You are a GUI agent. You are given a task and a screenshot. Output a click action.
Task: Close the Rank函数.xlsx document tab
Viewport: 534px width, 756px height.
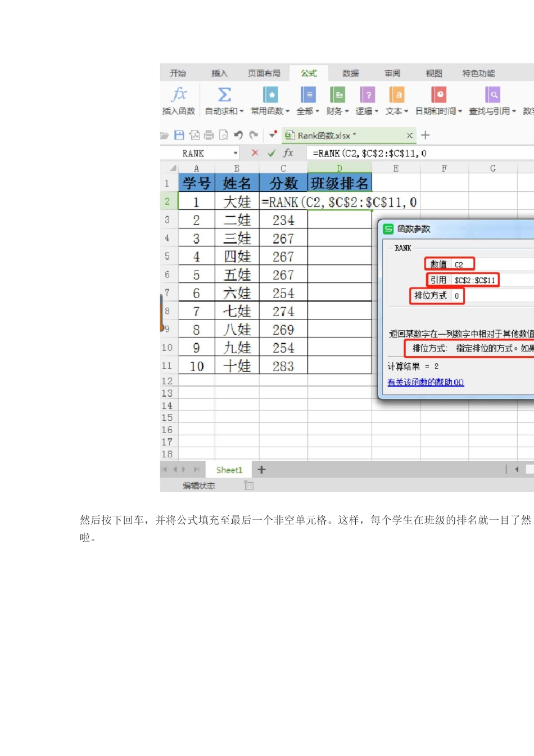click(x=410, y=136)
